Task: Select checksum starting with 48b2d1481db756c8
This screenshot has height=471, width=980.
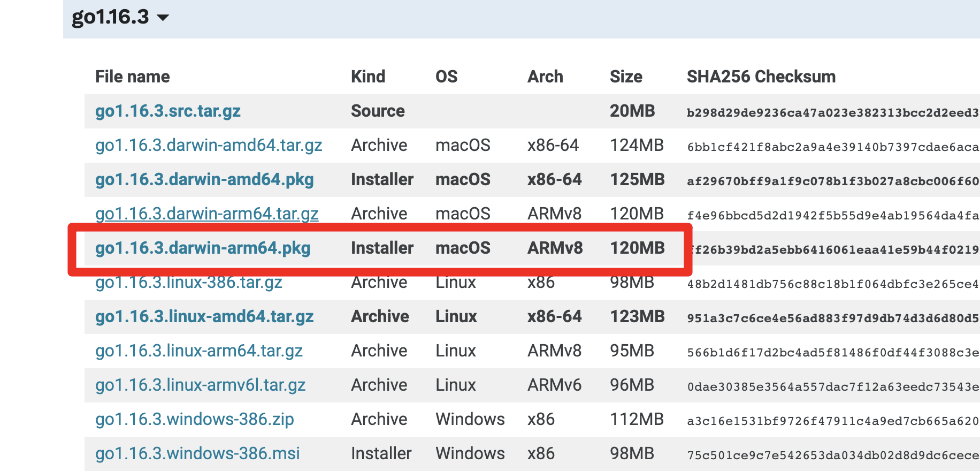Action: pos(833,284)
